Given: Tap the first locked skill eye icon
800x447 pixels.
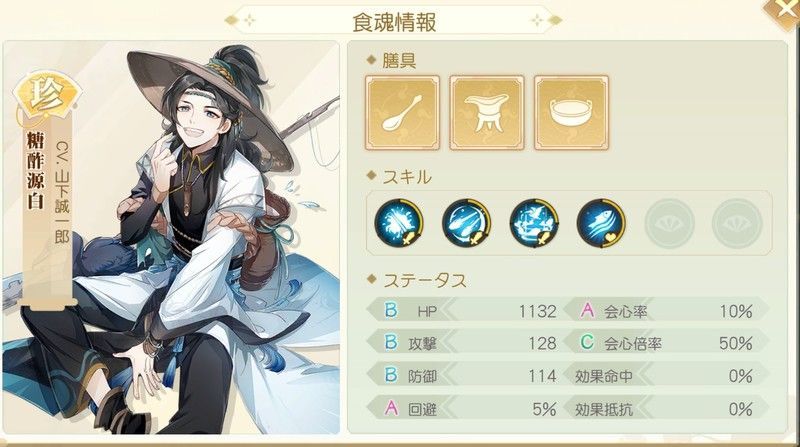Looking at the screenshot, I should pos(669,224).
